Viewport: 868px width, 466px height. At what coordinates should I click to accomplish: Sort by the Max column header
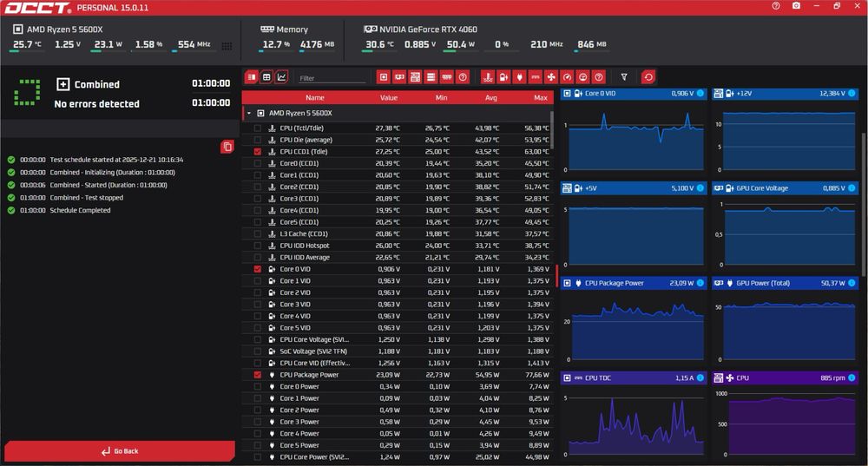tap(540, 98)
